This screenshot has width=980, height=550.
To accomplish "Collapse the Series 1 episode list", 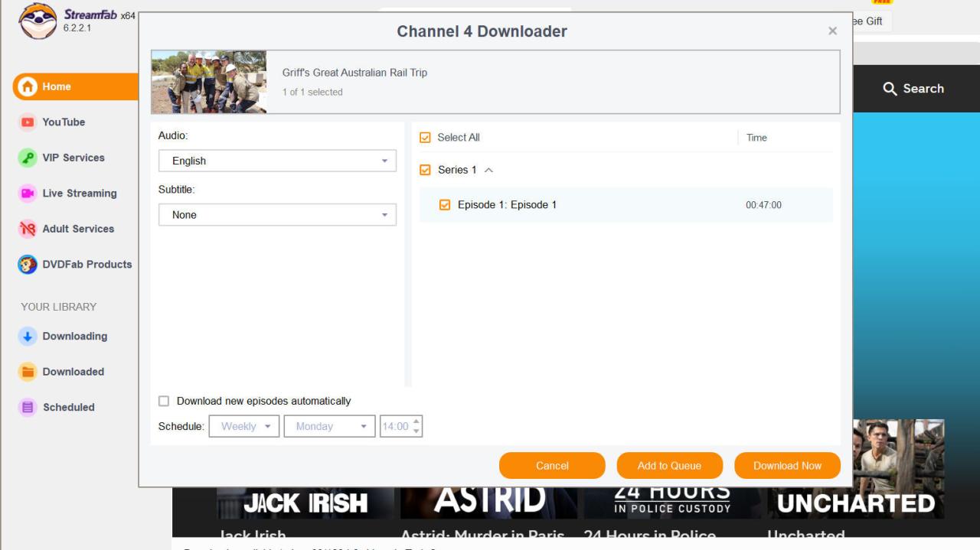I will [489, 170].
